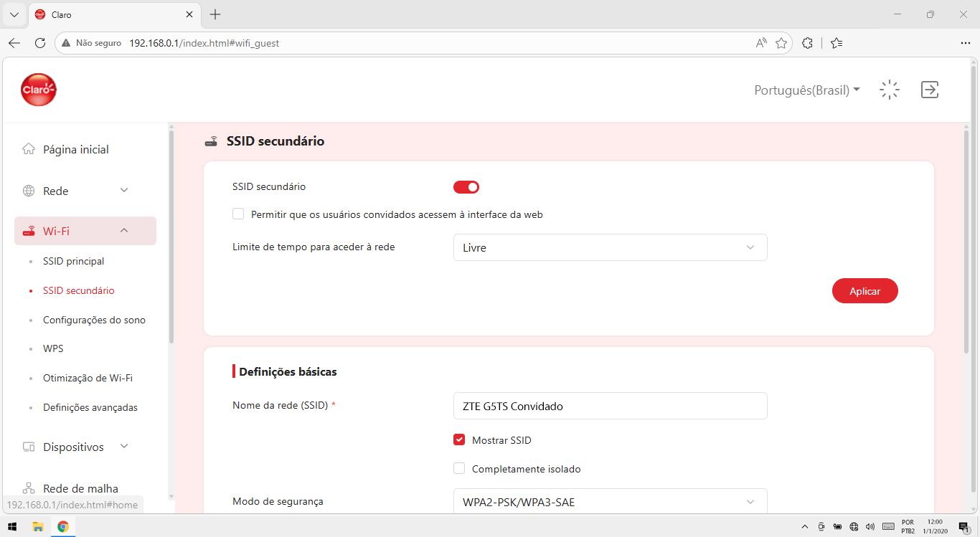
Task: Disable the SSID secundário toggle switch
Action: click(466, 187)
